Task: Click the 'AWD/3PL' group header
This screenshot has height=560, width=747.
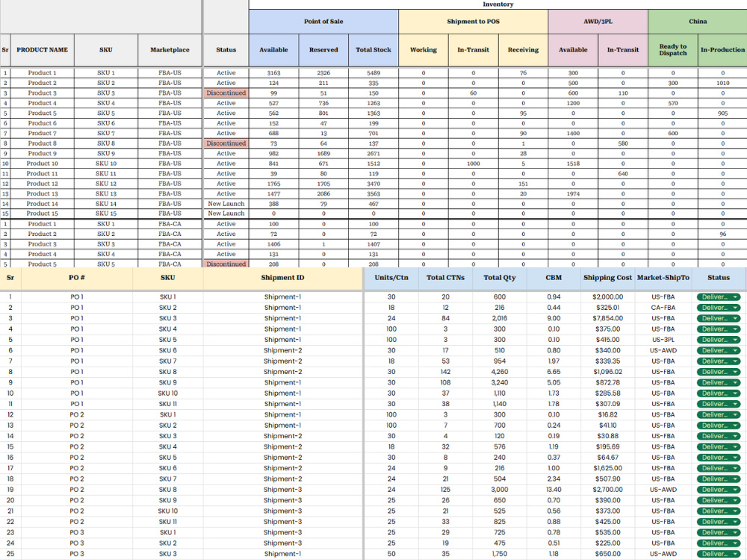Action: coord(598,22)
